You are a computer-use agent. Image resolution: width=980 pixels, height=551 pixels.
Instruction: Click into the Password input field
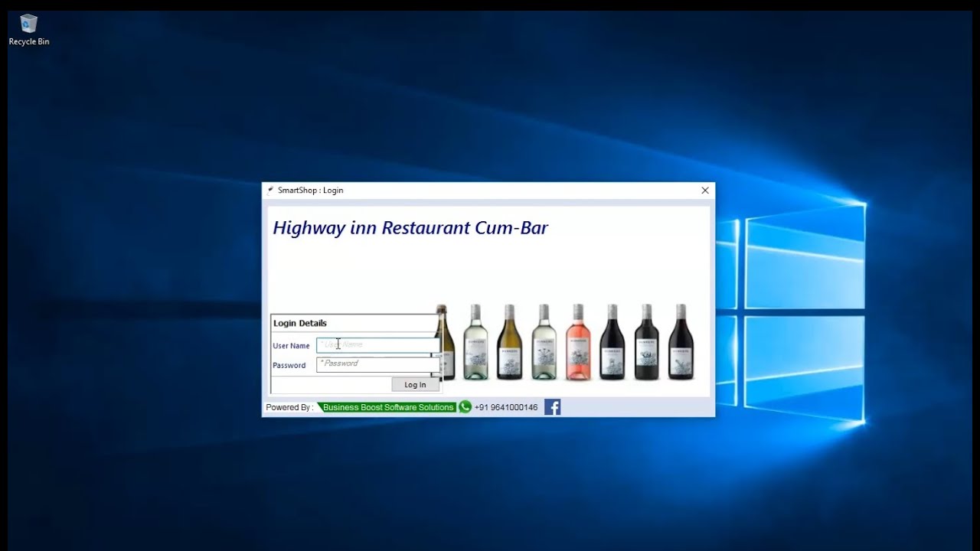tap(377, 364)
